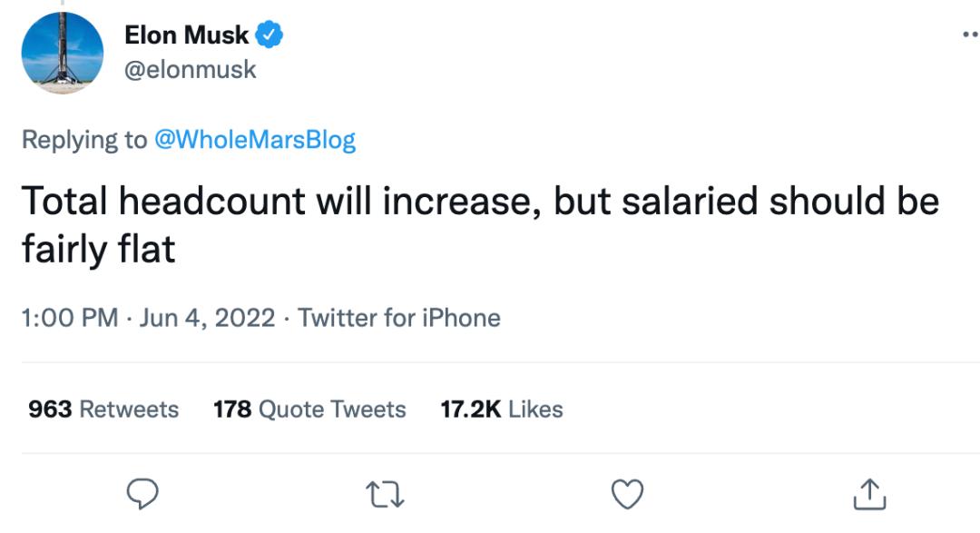The height and width of the screenshot is (533, 980).
Task: Open the Twitter for iPhone source link
Action: click(x=399, y=318)
